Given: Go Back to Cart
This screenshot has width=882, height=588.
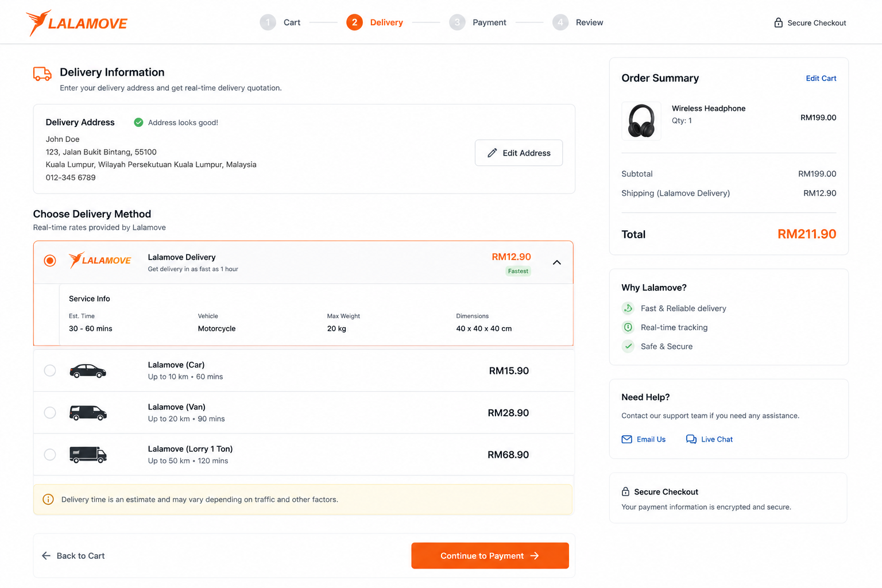Looking at the screenshot, I should [73, 556].
